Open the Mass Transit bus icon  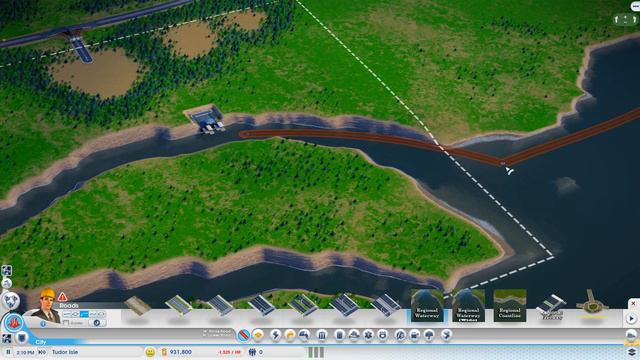click(415, 335)
